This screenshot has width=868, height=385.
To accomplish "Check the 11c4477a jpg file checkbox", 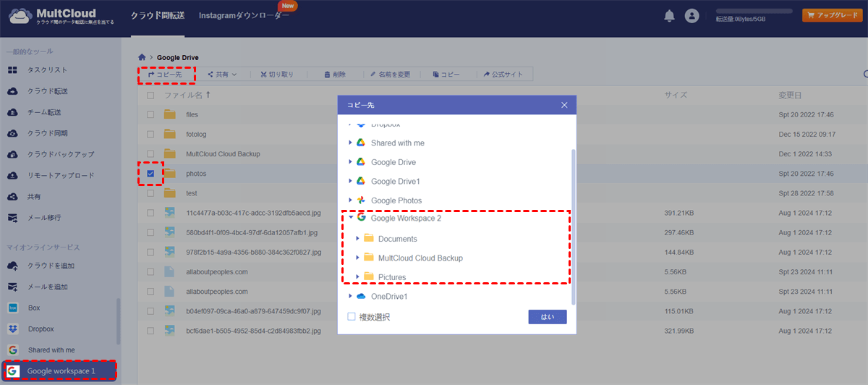I will pos(150,213).
